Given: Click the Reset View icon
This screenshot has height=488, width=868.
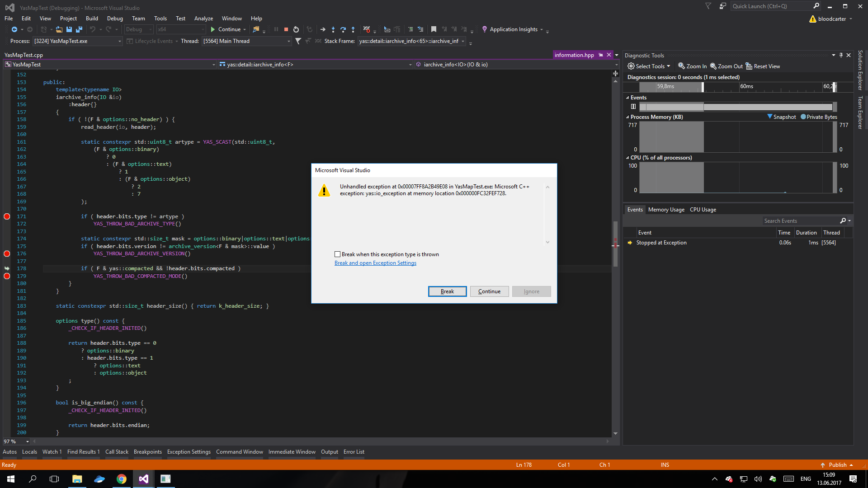Looking at the screenshot, I should click(749, 66).
